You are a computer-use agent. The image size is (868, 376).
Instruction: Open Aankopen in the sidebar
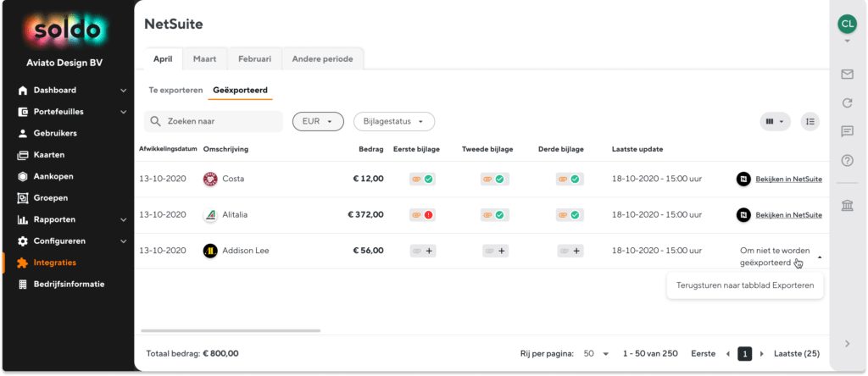(53, 176)
